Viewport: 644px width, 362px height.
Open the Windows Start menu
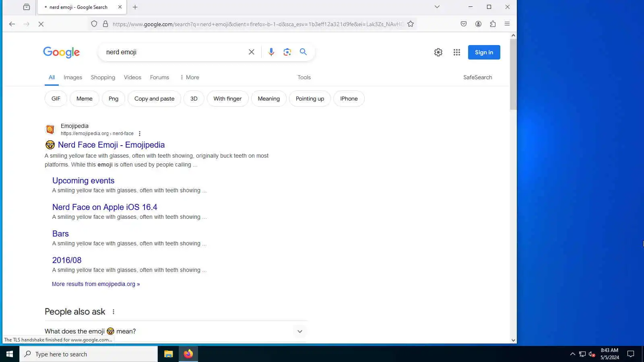tap(10, 354)
